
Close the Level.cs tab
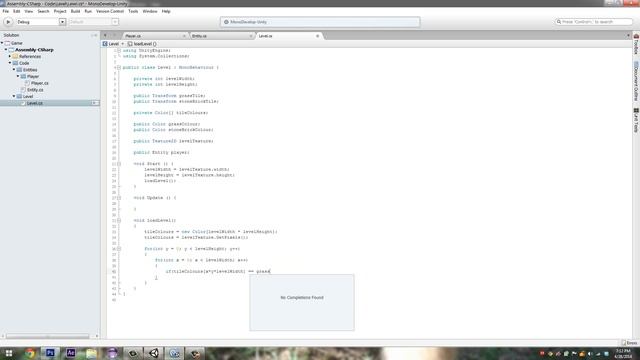click(318, 36)
